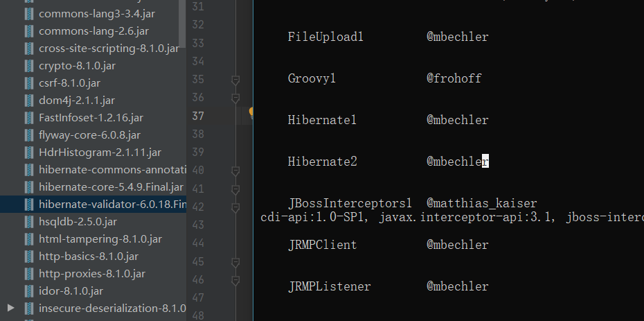Select hibernate-core-5.4.9.Final.jar in the tree

(x=111, y=187)
